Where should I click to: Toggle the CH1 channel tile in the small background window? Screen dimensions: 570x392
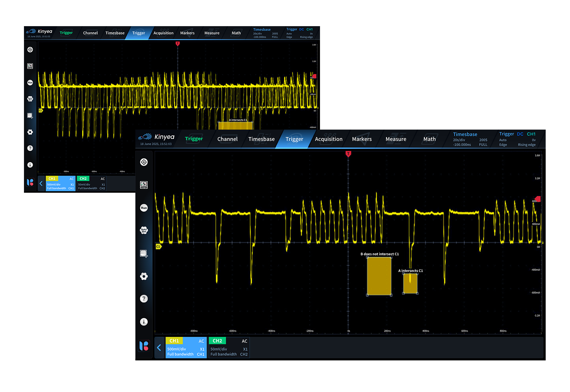pyautogui.click(x=60, y=183)
